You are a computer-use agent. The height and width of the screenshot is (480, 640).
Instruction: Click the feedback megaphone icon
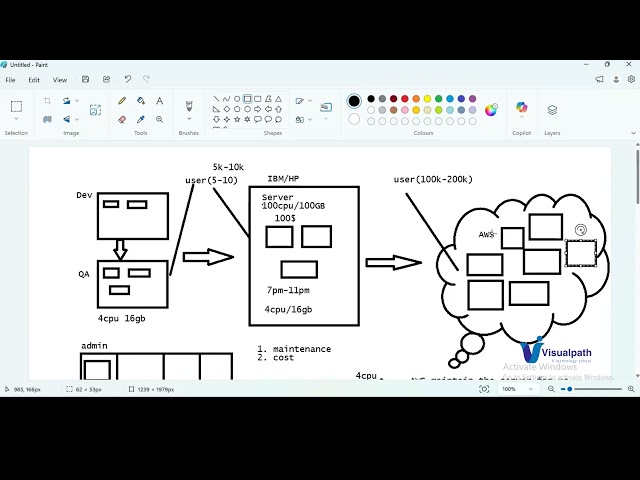pos(599,79)
